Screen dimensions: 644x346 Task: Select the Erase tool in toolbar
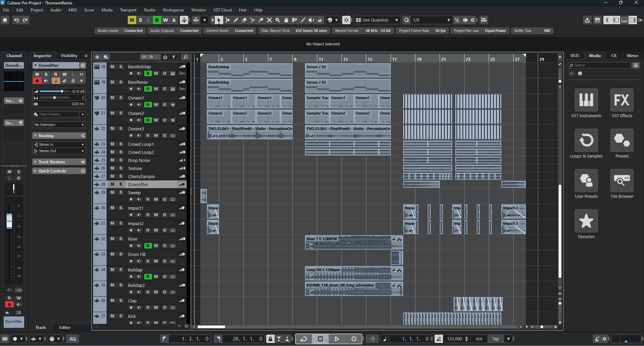click(x=244, y=20)
